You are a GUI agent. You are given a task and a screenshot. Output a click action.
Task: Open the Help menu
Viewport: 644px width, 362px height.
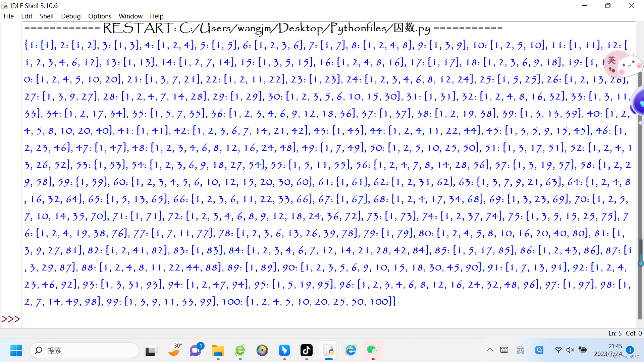(x=157, y=16)
